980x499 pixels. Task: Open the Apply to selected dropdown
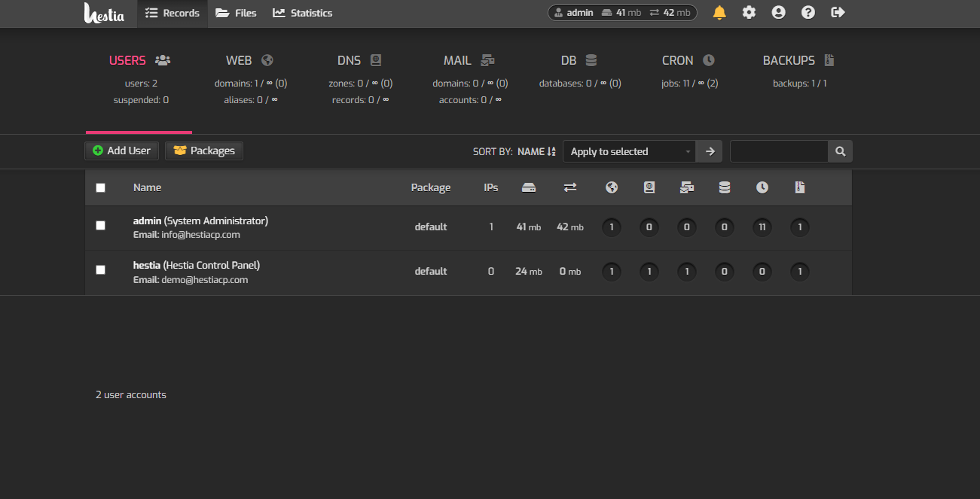[x=629, y=151]
